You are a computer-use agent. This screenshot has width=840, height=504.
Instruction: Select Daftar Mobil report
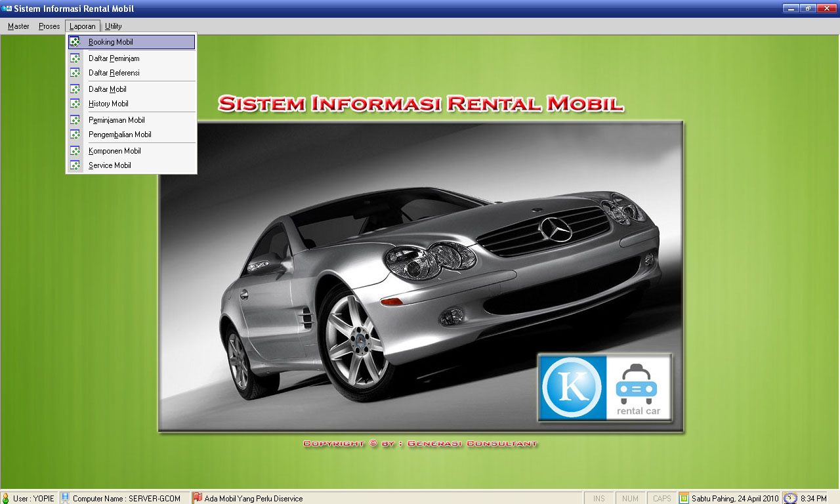pos(108,89)
